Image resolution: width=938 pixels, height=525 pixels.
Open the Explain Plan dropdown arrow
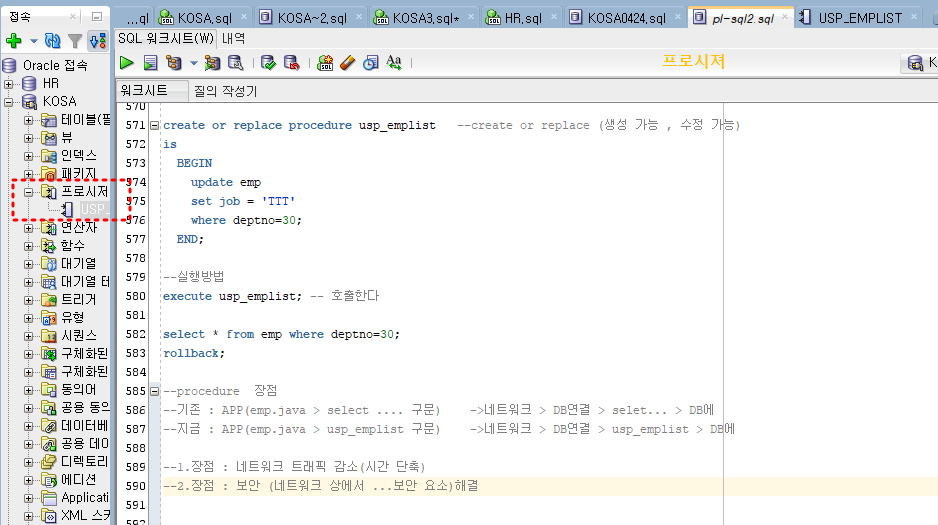pyautogui.click(x=193, y=63)
